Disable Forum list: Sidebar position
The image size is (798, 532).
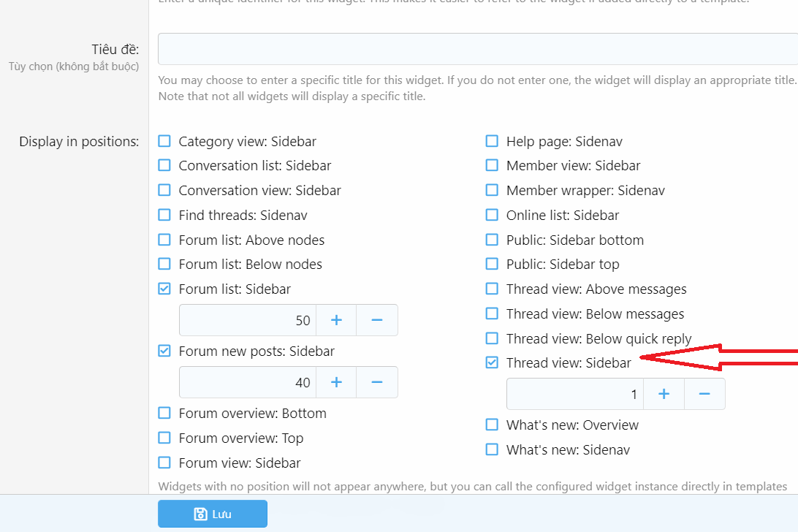164,289
